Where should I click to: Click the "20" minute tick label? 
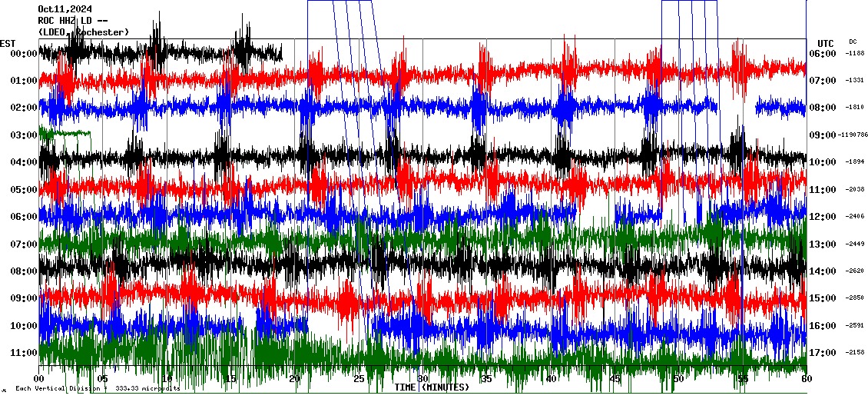tap(294, 379)
